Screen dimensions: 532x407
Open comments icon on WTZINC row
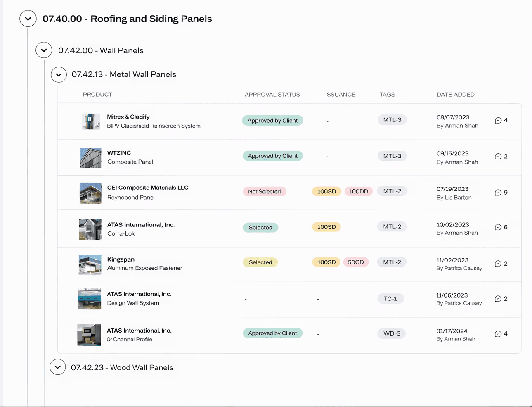[498, 157]
